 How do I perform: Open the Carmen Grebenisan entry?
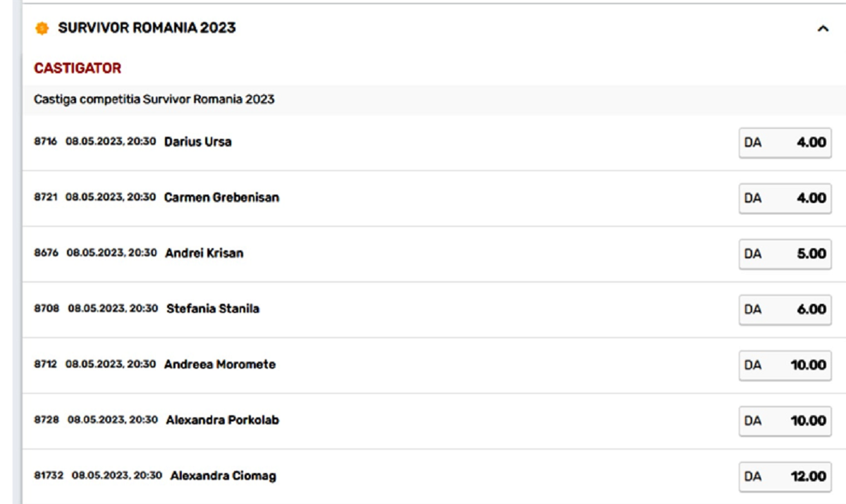(221, 197)
